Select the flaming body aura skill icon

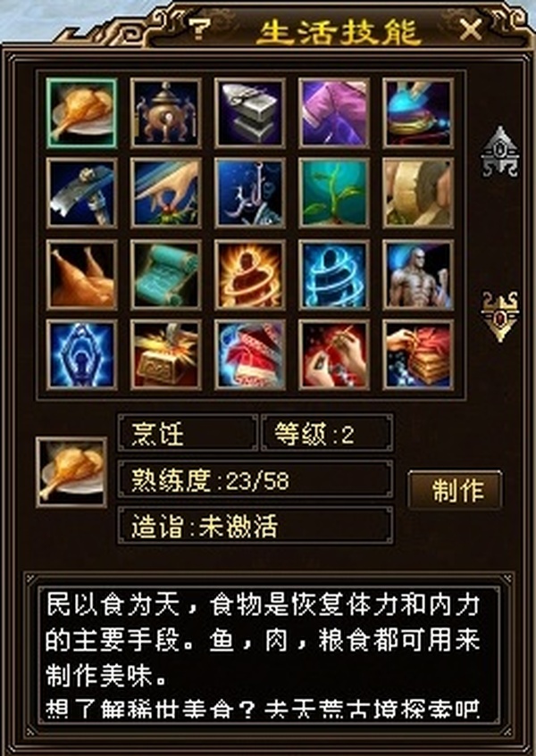[x=250, y=275]
